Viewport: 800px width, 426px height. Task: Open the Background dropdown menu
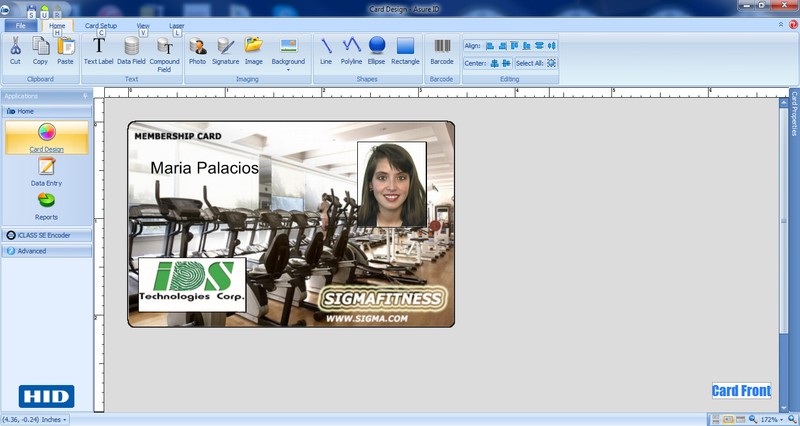click(x=288, y=54)
